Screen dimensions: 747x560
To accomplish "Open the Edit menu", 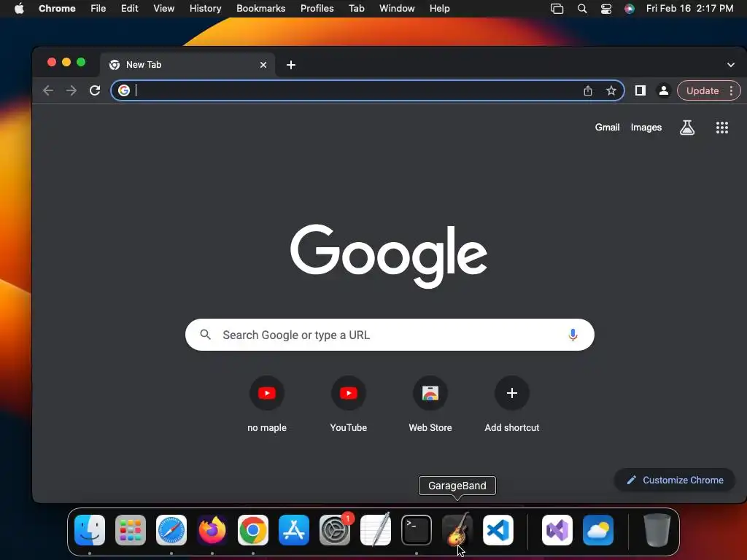I will point(130,8).
